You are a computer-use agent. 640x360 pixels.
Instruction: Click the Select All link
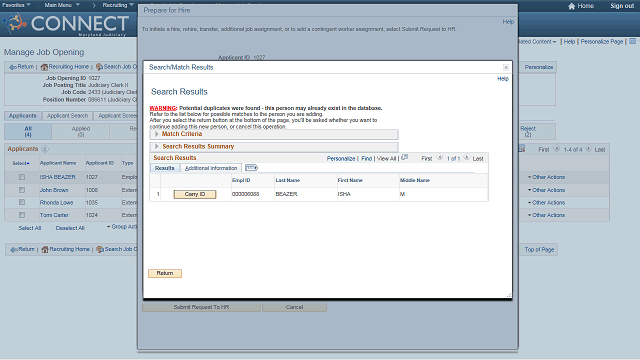click(30, 228)
